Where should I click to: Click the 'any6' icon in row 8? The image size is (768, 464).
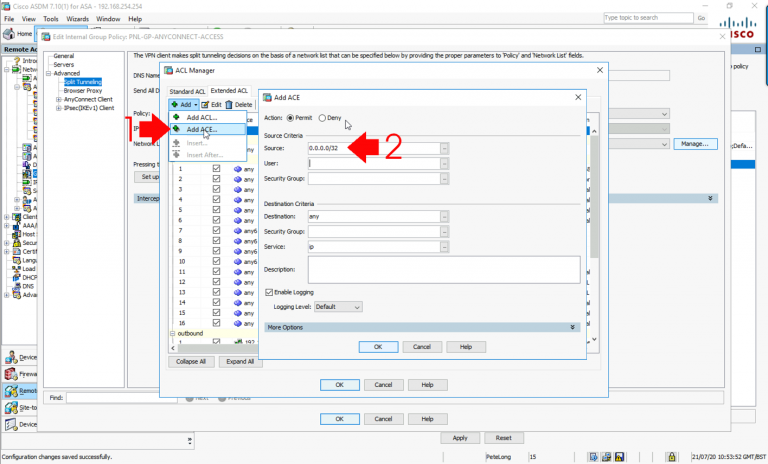(x=238, y=241)
